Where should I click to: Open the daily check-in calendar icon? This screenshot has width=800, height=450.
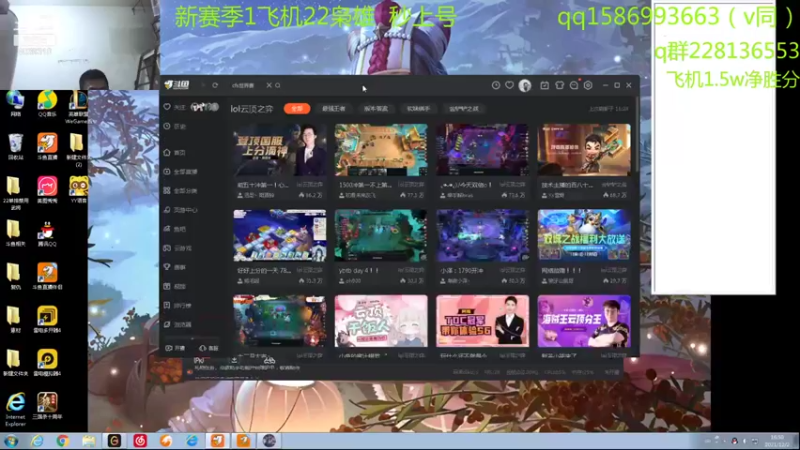tap(544, 85)
